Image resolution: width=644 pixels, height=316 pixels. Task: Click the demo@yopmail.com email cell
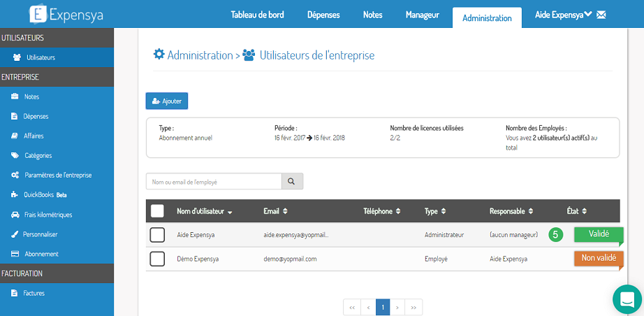(290, 259)
